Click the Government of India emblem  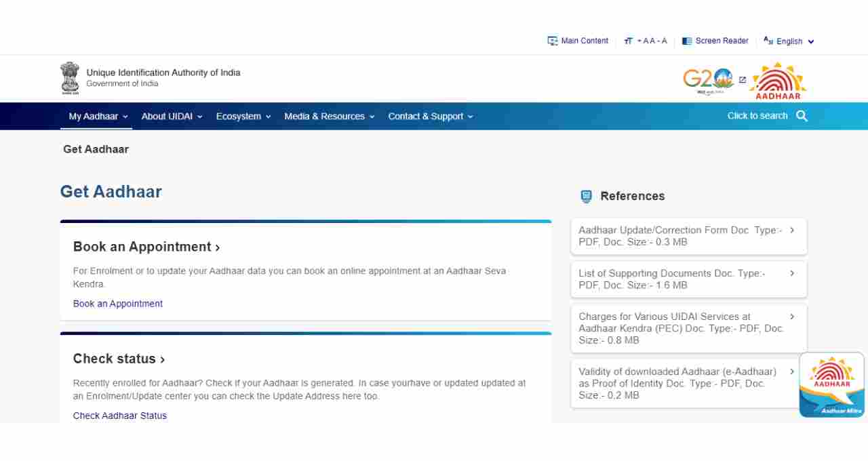pyautogui.click(x=70, y=78)
